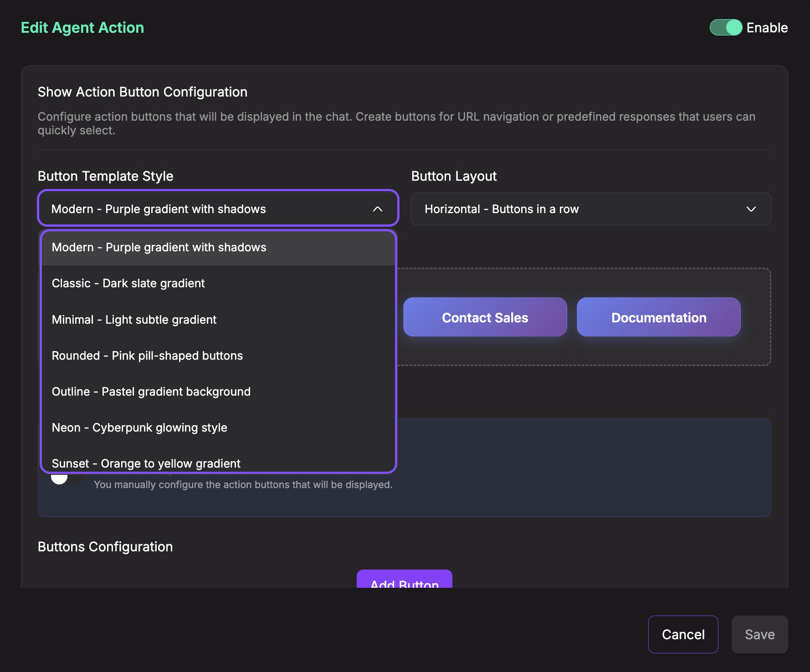The image size is (810, 672).
Task: Click the Edit Agent Action title
Action: pos(82,28)
